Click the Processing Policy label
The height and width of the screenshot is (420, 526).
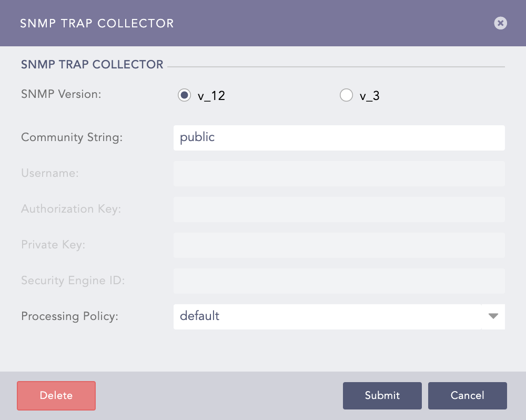pos(69,316)
